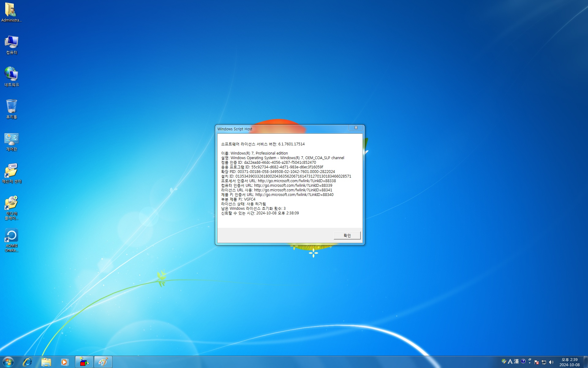
Task: Open the Start menu orb
Action: [8, 362]
